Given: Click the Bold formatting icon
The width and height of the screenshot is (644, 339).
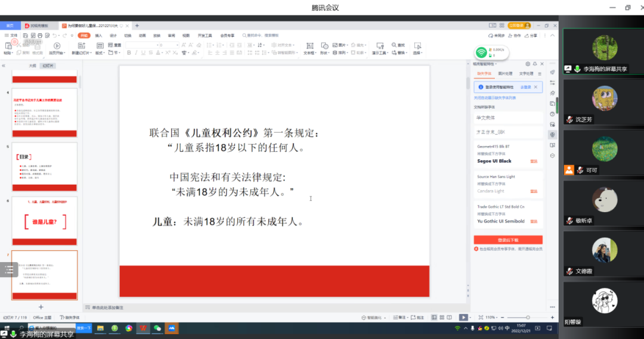Looking at the screenshot, I should [x=128, y=53].
